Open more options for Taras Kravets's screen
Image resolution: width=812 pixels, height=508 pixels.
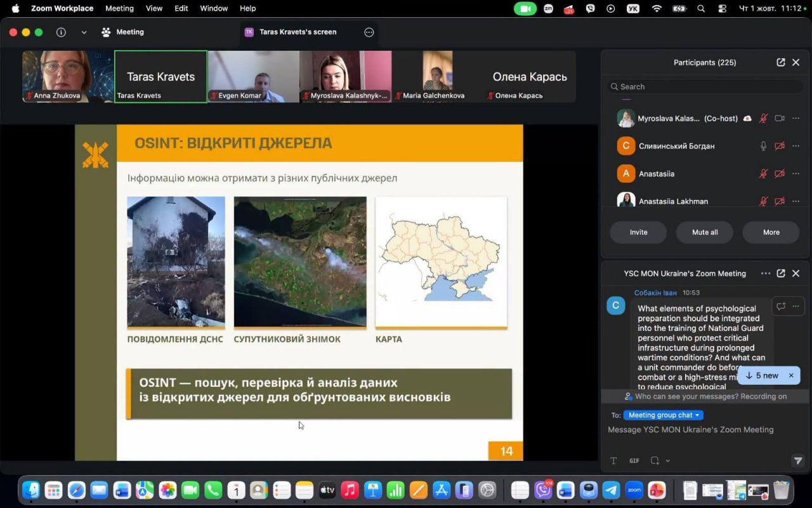coord(369,32)
